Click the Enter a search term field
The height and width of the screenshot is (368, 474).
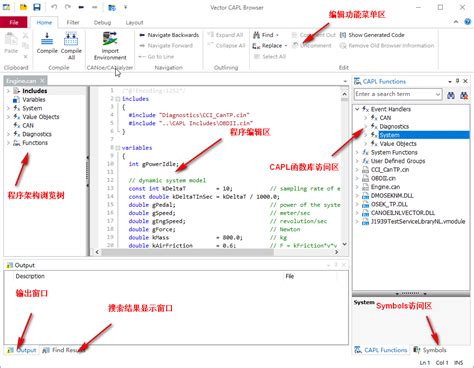394,94
